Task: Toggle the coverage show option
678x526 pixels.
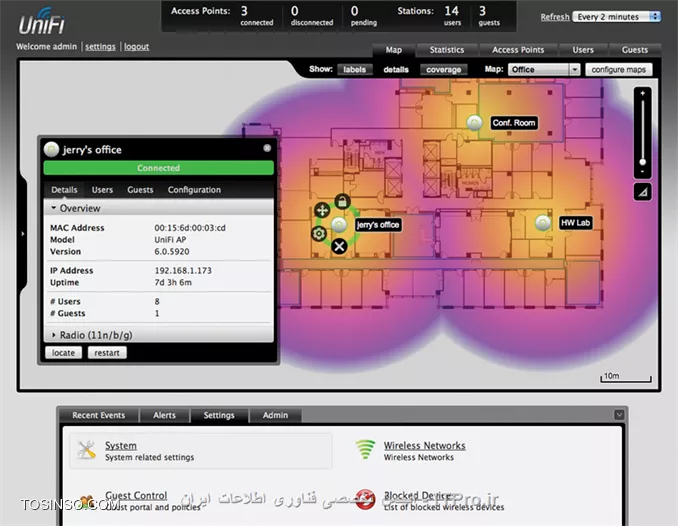Action: click(x=444, y=70)
